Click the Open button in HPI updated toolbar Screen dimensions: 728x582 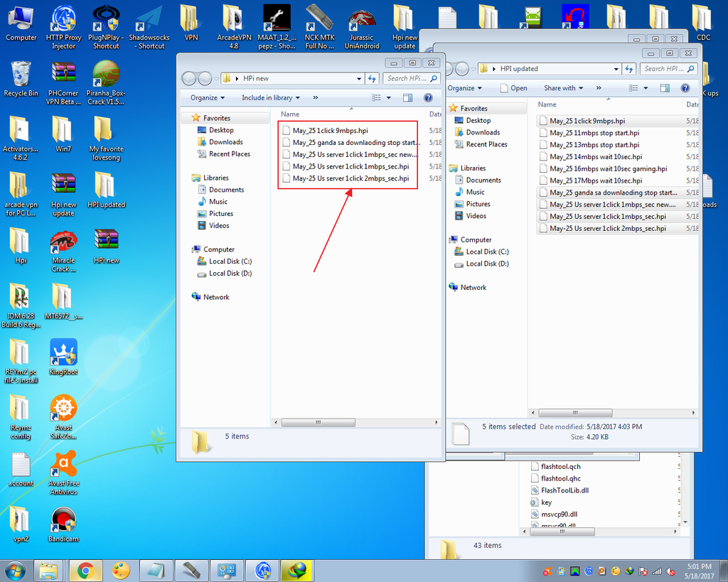(513, 88)
